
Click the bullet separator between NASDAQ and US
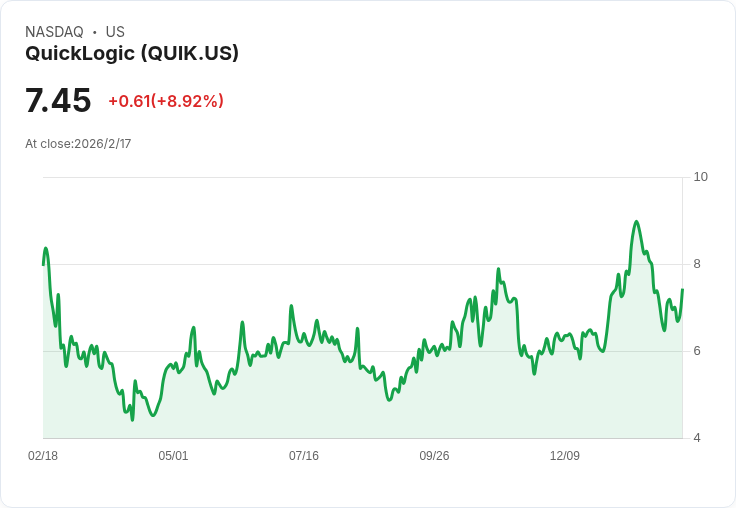click(x=94, y=32)
